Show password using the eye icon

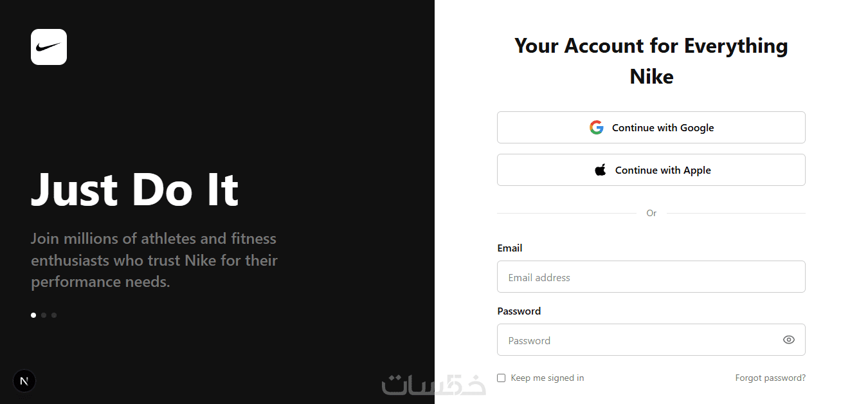pos(789,340)
